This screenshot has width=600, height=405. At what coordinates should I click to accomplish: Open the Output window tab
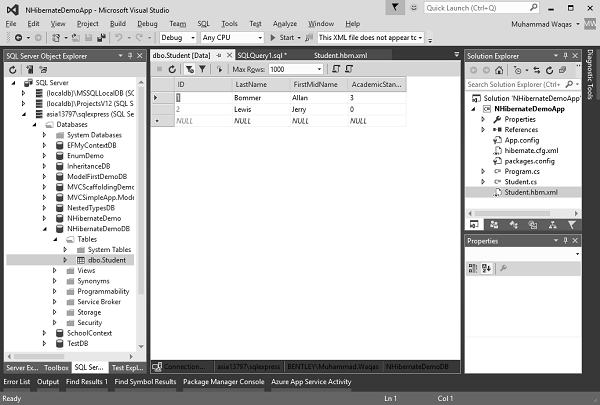tap(48, 382)
